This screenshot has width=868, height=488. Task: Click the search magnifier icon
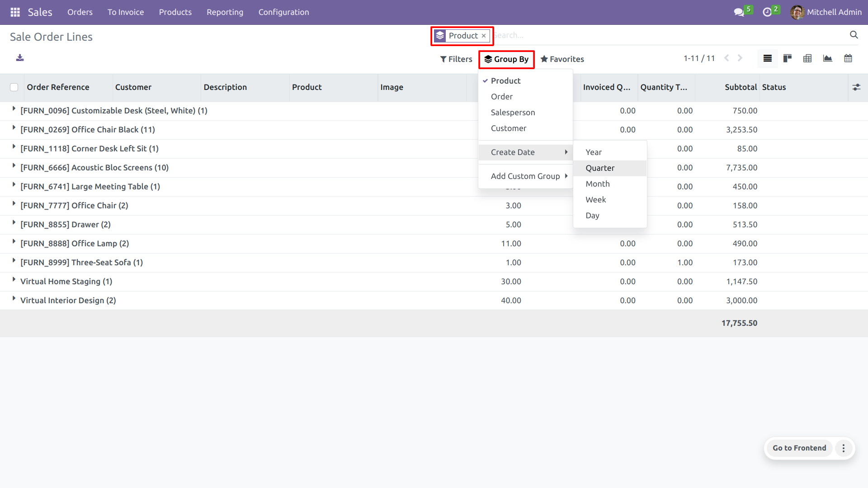[x=854, y=35]
